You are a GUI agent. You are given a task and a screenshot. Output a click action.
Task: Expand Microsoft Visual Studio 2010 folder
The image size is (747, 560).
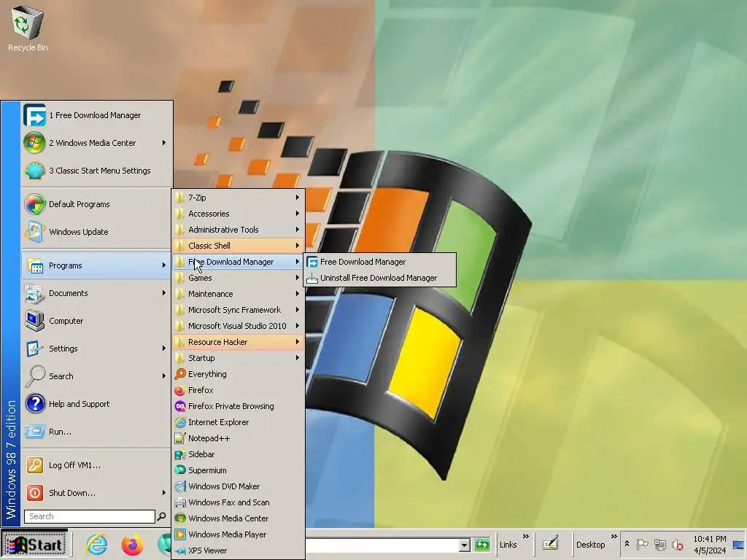(239, 326)
